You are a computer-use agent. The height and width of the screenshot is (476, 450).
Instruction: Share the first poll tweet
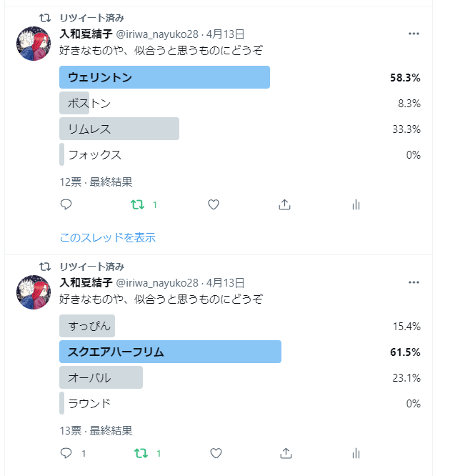click(284, 204)
